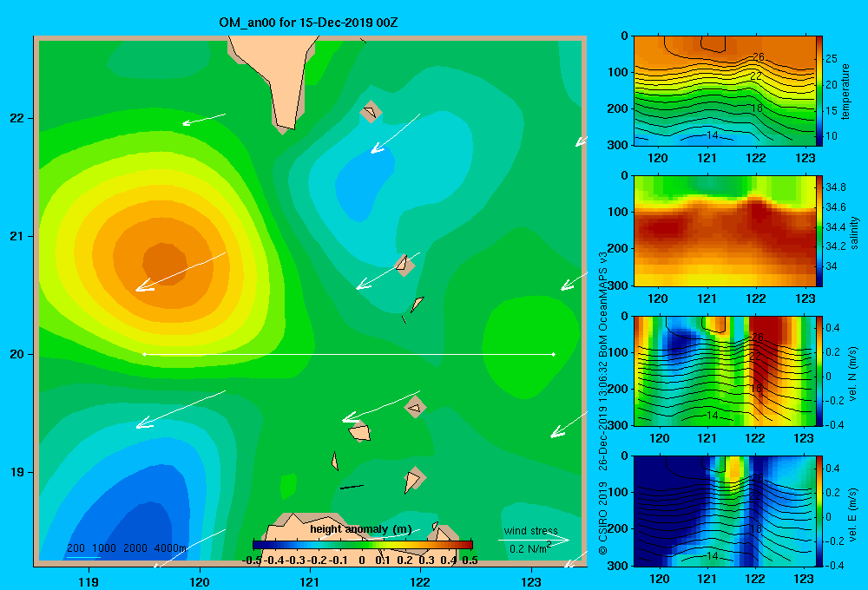868x590 pixels.
Task: Open the eastward velocity section panel
Action: point(724,511)
